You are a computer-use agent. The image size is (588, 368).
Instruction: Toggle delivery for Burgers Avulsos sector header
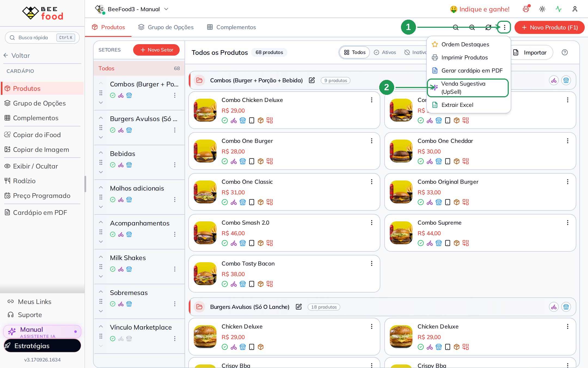tap(554, 307)
